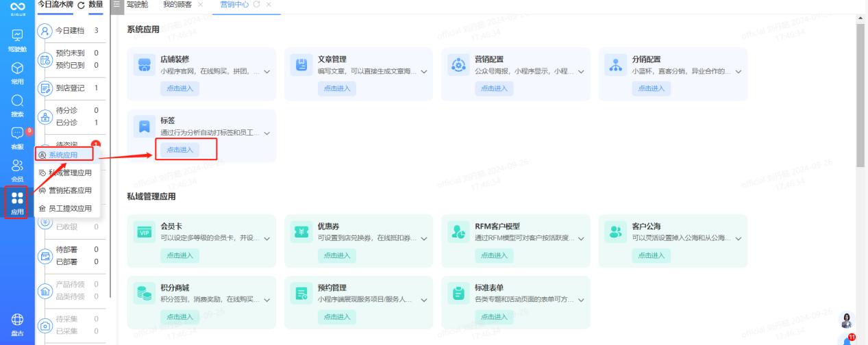Enter RFM客户模型 via 点击进入 button

click(494, 255)
